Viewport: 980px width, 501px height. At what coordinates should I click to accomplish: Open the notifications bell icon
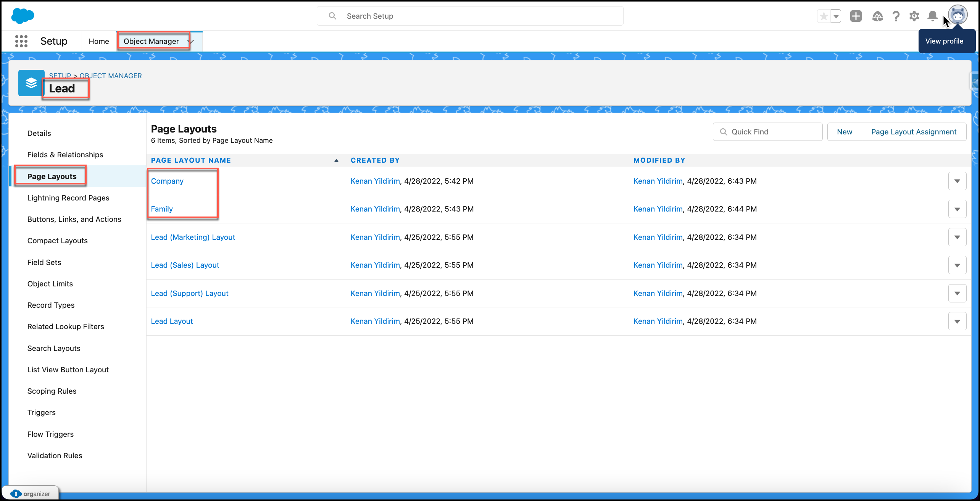[x=932, y=16]
